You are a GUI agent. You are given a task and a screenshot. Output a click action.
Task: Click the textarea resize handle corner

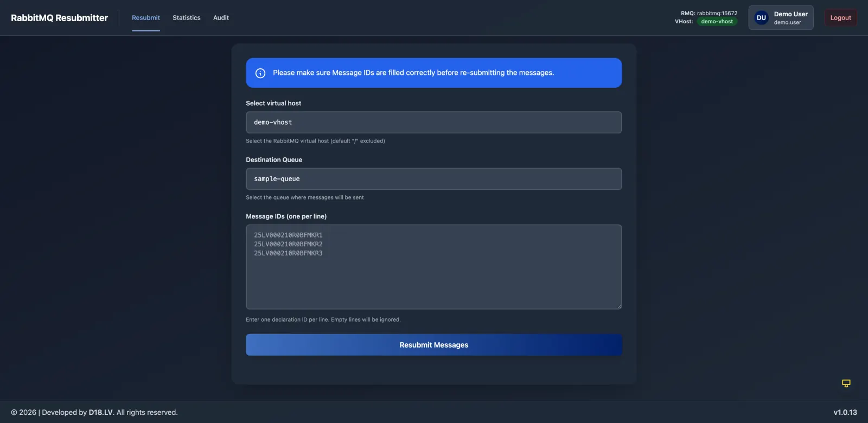[618, 306]
